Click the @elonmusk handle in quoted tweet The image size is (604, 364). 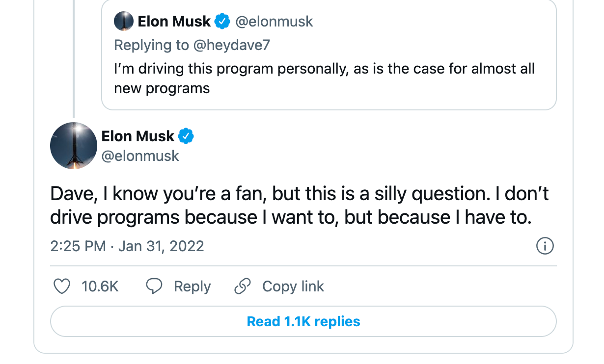(274, 22)
